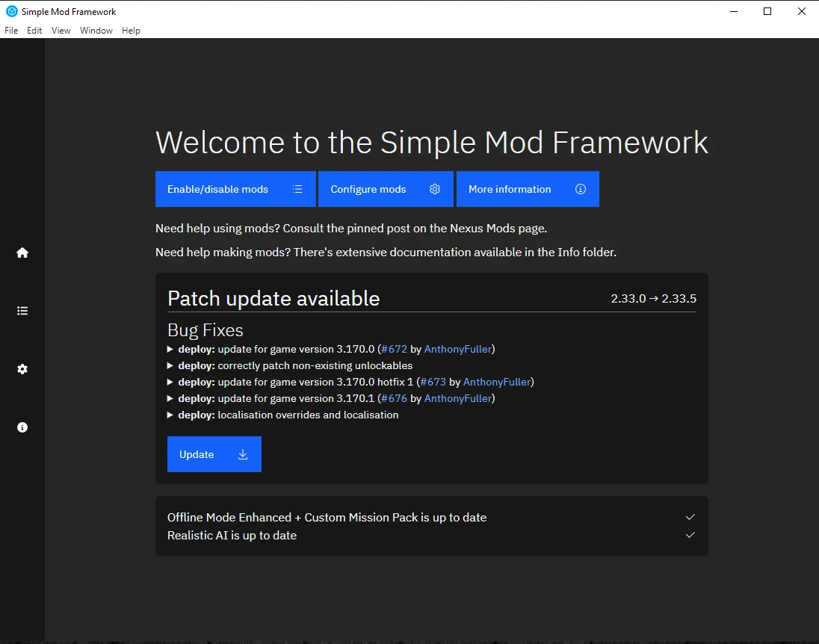The height and width of the screenshot is (644, 819).
Task: Open AnthonyFuller link beside #673
Action: [x=497, y=382]
